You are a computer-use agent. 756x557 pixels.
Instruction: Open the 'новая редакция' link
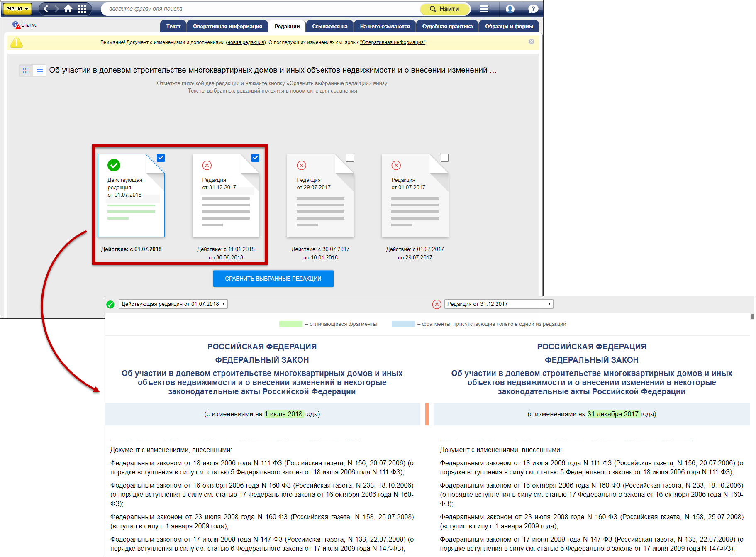tap(246, 42)
